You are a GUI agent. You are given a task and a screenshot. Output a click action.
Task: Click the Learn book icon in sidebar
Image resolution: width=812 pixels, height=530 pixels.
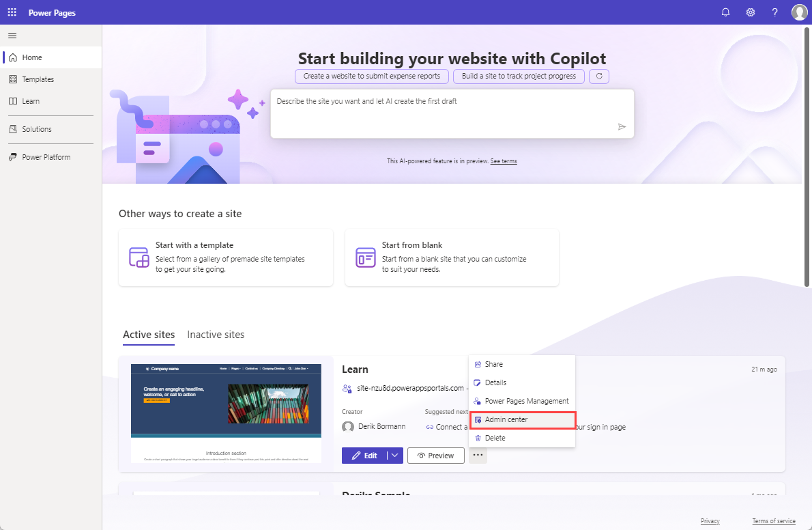click(13, 101)
